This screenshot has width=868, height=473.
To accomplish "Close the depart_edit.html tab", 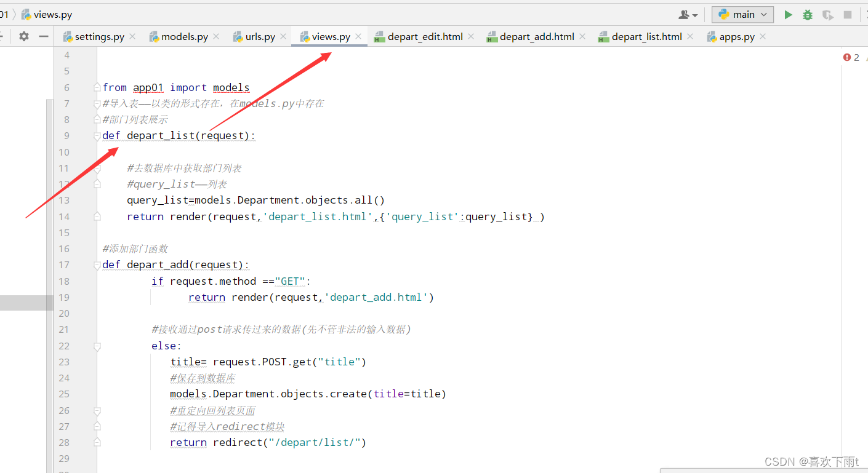I will 471,36.
